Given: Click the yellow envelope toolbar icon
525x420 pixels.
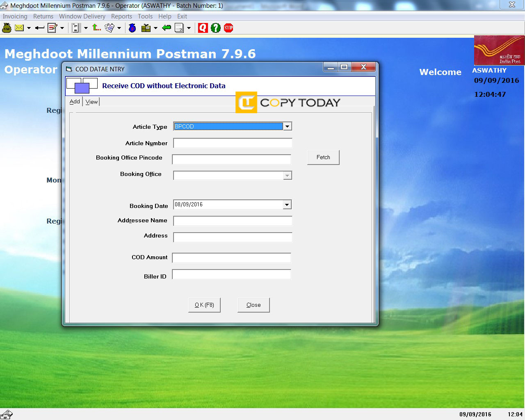Looking at the screenshot, I should pyautogui.click(x=19, y=28).
